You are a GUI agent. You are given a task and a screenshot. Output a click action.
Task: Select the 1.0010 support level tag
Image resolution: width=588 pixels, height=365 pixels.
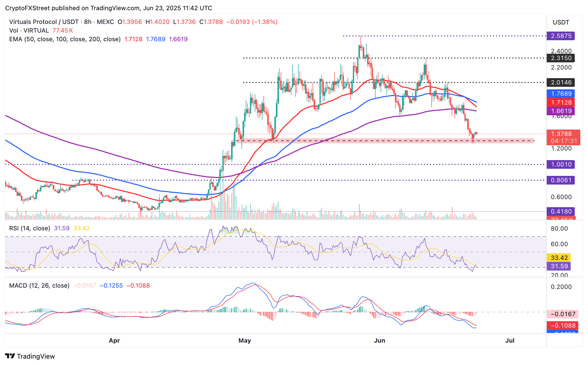[561, 164]
